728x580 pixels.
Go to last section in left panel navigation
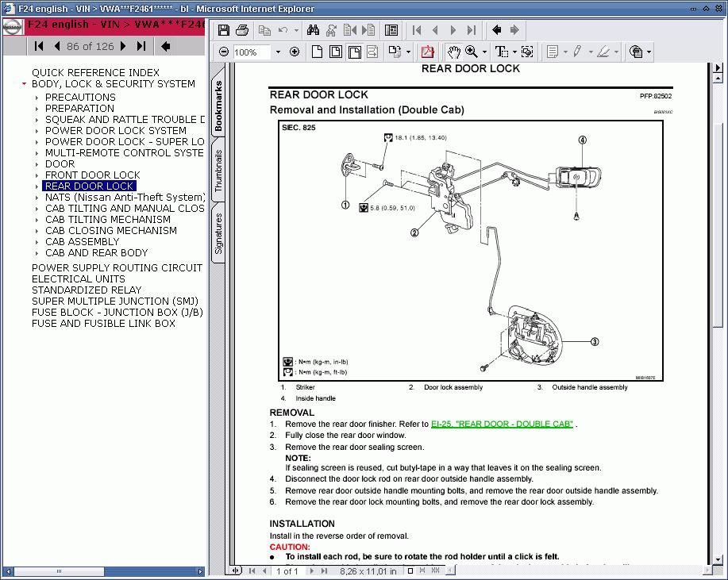pyautogui.click(x=141, y=46)
